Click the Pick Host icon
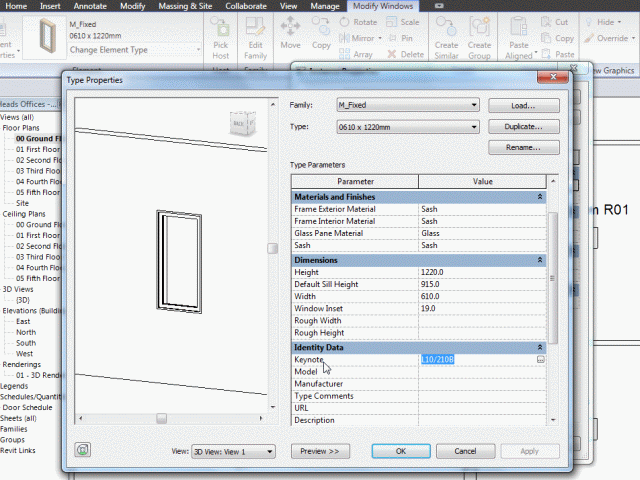This screenshot has width=640, height=480. tap(220, 27)
